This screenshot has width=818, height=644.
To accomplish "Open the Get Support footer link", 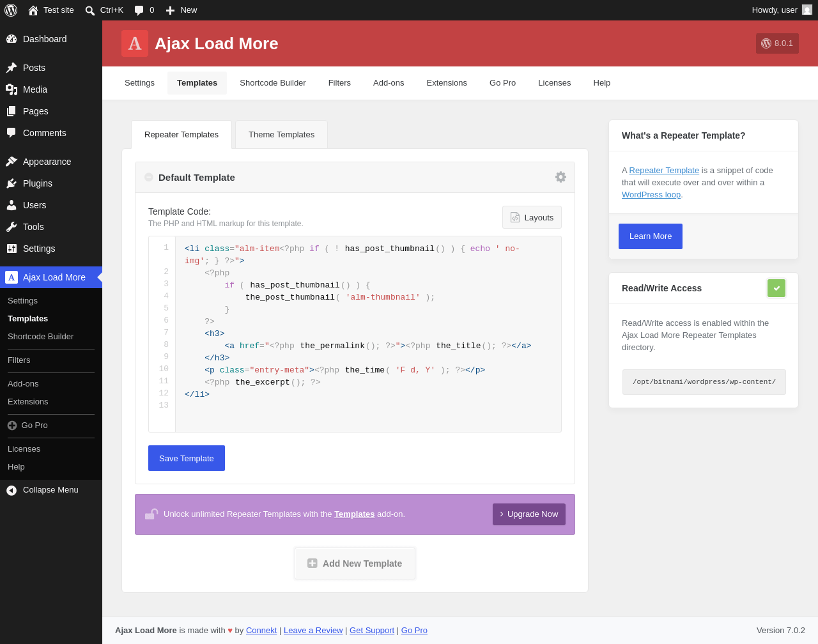I will coord(372,631).
